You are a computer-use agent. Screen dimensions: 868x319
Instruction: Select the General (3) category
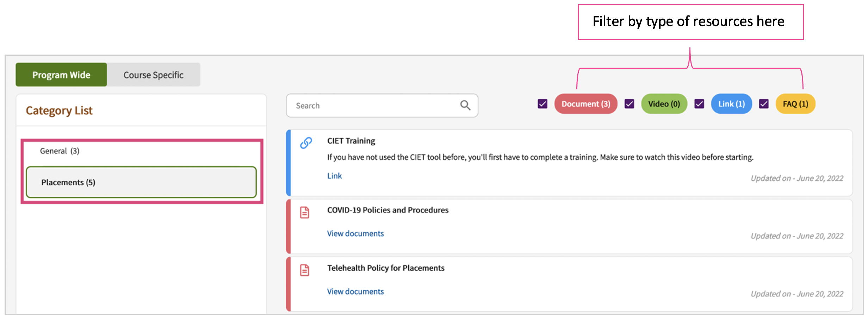tap(60, 151)
